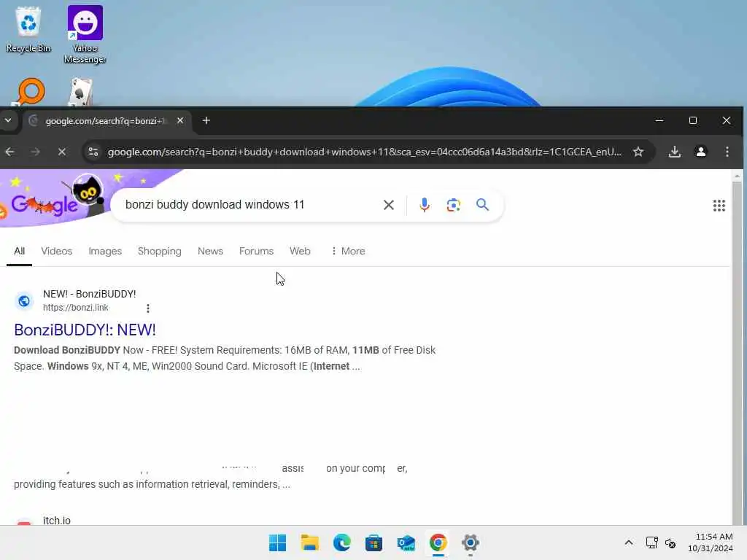Open the network status tray icon
This screenshot has width=747, height=560.
pos(651,542)
